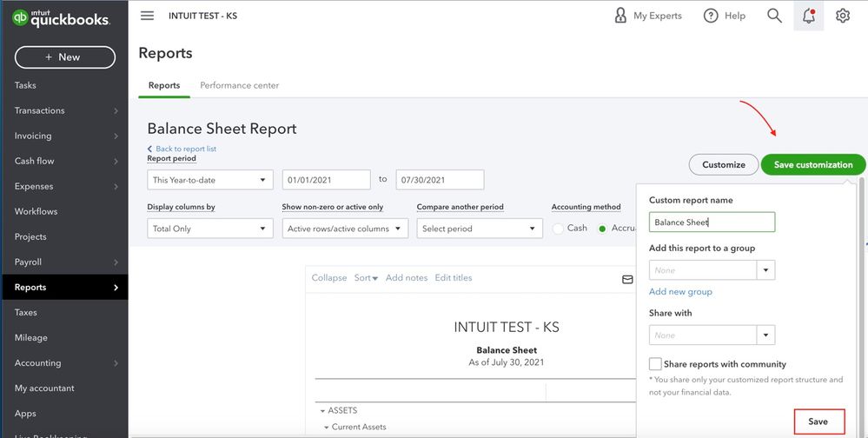Click Edit titles in the report toolbar

[x=454, y=278]
